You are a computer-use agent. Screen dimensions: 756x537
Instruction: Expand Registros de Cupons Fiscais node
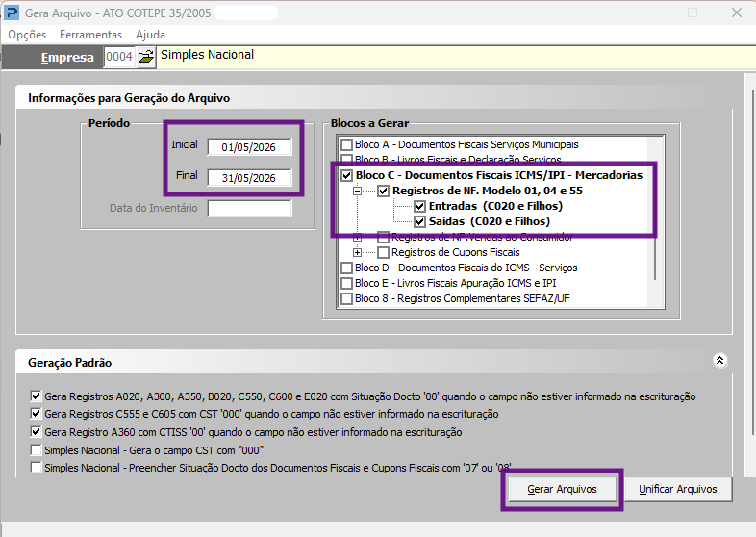click(357, 252)
